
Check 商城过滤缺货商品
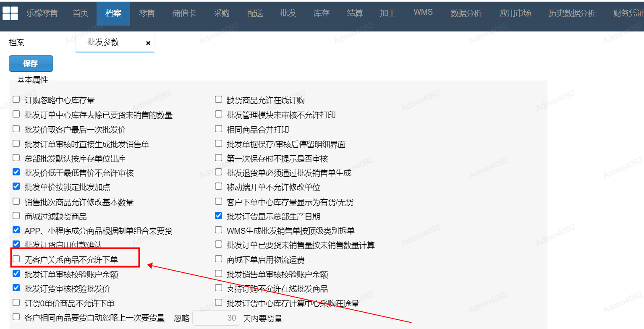click(x=16, y=216)
